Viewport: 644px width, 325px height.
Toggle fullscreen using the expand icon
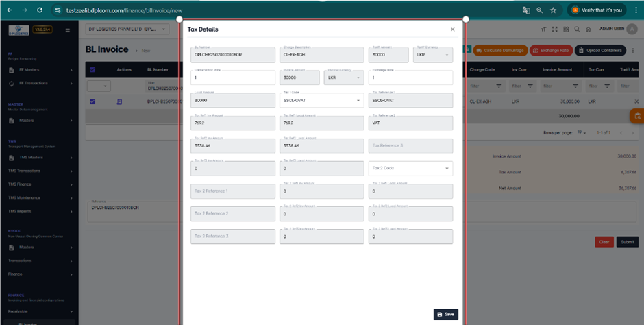coord(554,29)
